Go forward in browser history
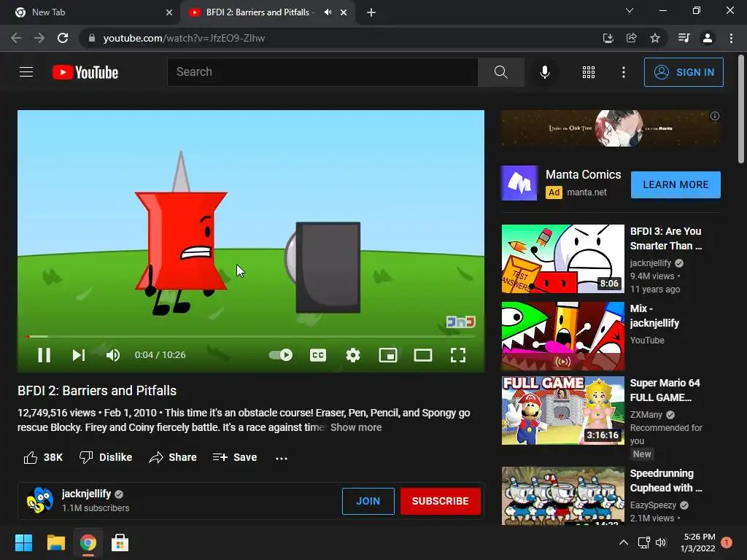Viewport: 747px width, 560px height. click(39, 38)
